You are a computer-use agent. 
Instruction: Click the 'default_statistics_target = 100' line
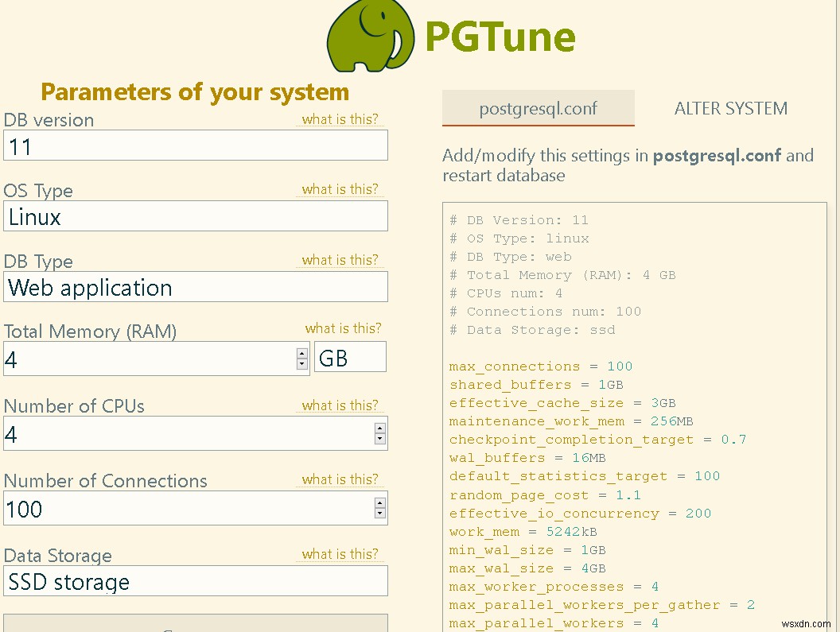click(x=585, y=476)
